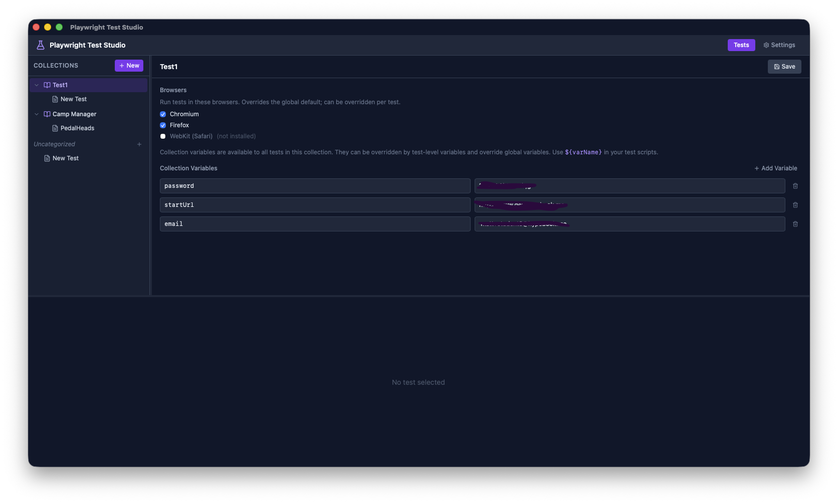Viewport: 838px width, 504px height.
Task: Click the Camp Manager collection book icon
Action: [x=47, y=114]
